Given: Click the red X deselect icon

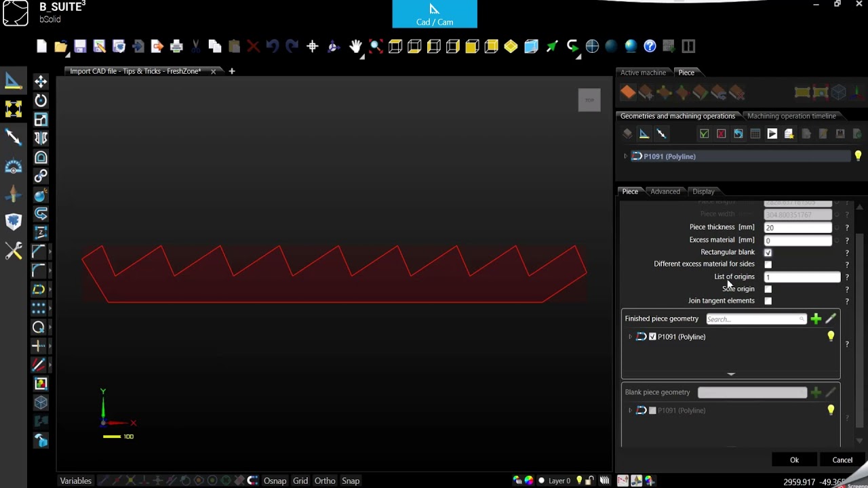Looking at the screenshot, I should click(x=721, y=134).
